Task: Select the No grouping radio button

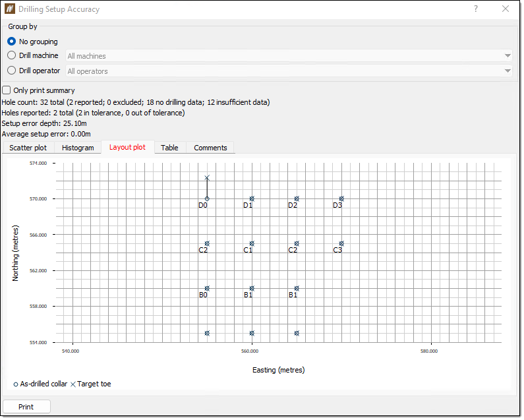Action: coord(12,42)
